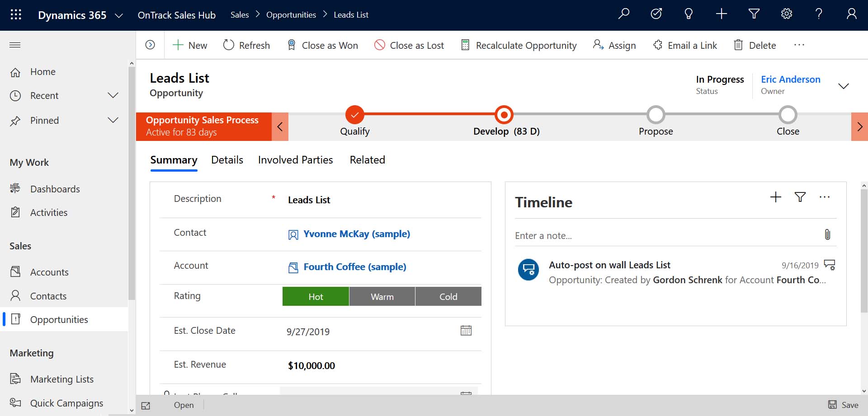Open the pop-out icon in the footer
The width and height of the screenshot is (868, 416).
(x=146, y=406)
